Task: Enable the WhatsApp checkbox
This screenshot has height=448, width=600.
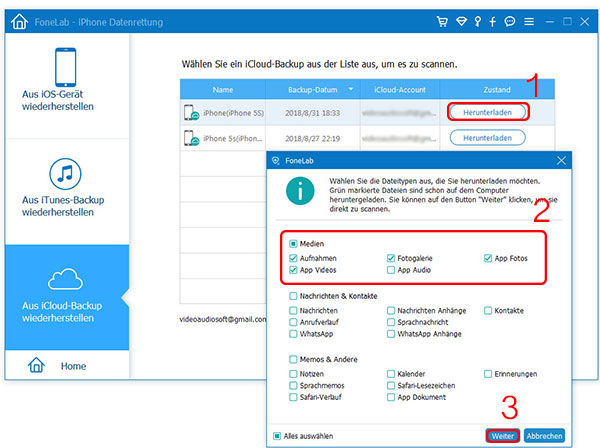Action: 293,334
